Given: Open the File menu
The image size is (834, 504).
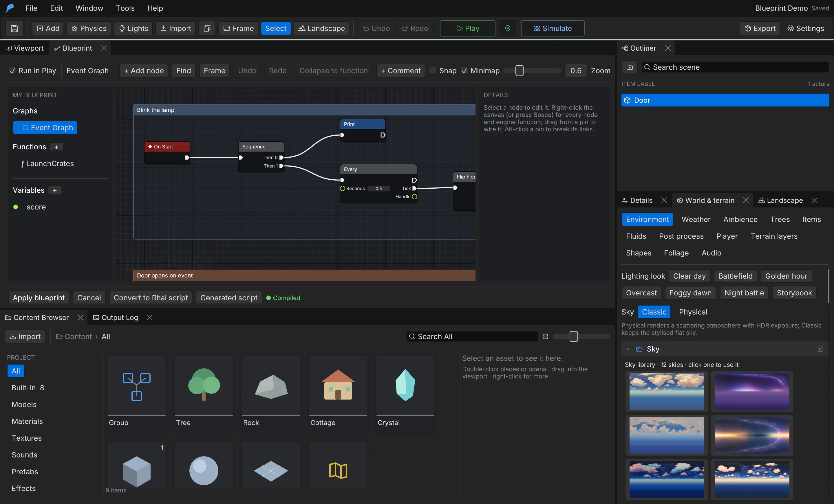Looking at the screenshot, I should 31,8.
